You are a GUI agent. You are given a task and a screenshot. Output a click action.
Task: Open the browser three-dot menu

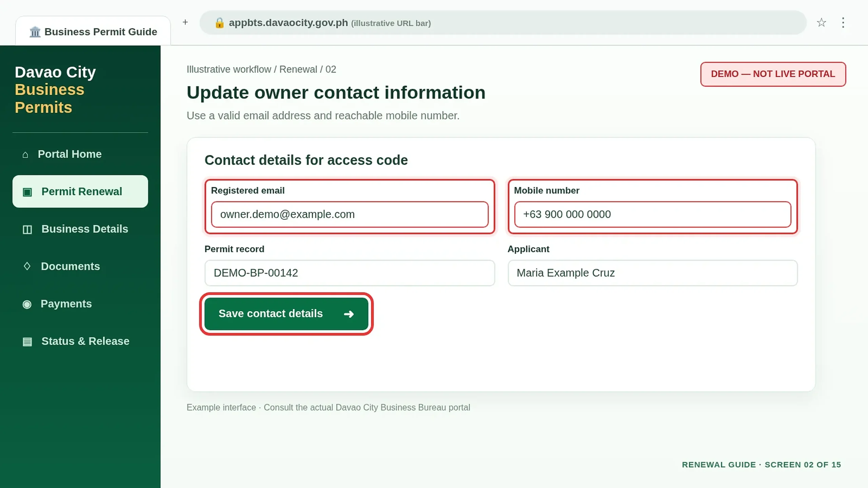(x=843, y=23)
